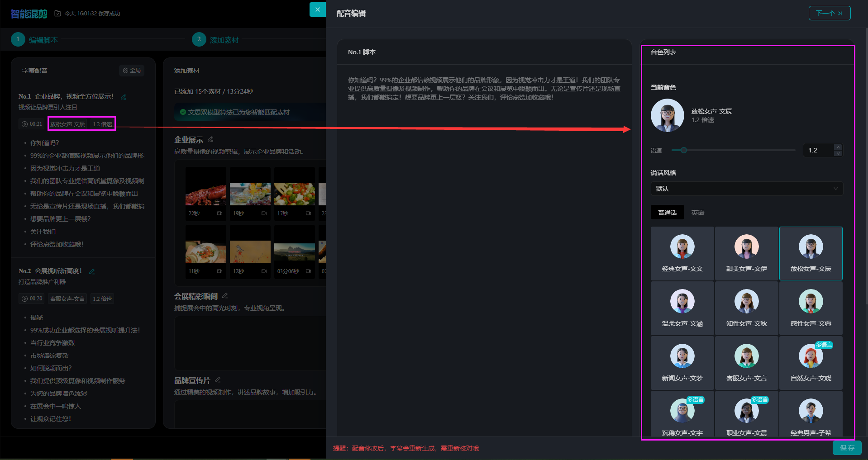Increase 语速 with the up stepper arrow
This screenshot has width=868, height=460.
838,147
